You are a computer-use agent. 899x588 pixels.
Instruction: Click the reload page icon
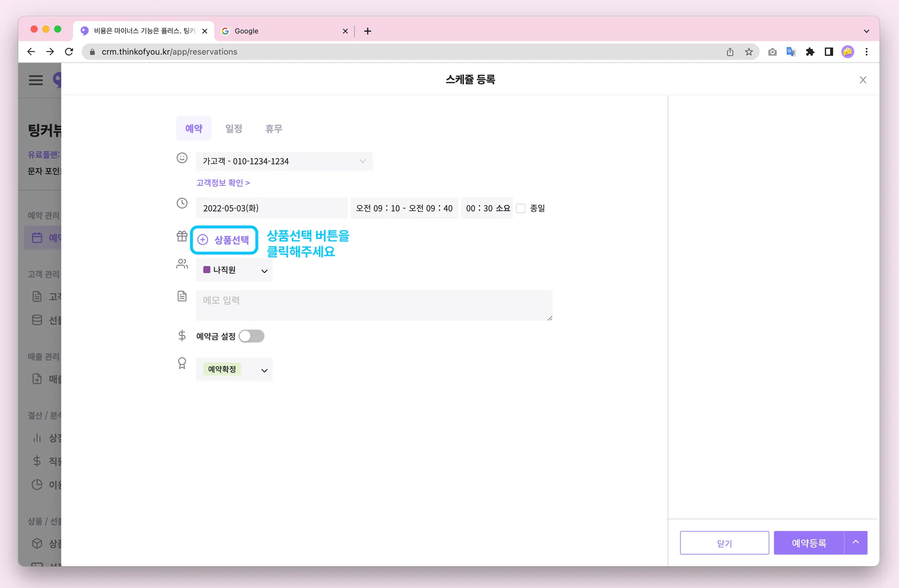tap(69, 52)
